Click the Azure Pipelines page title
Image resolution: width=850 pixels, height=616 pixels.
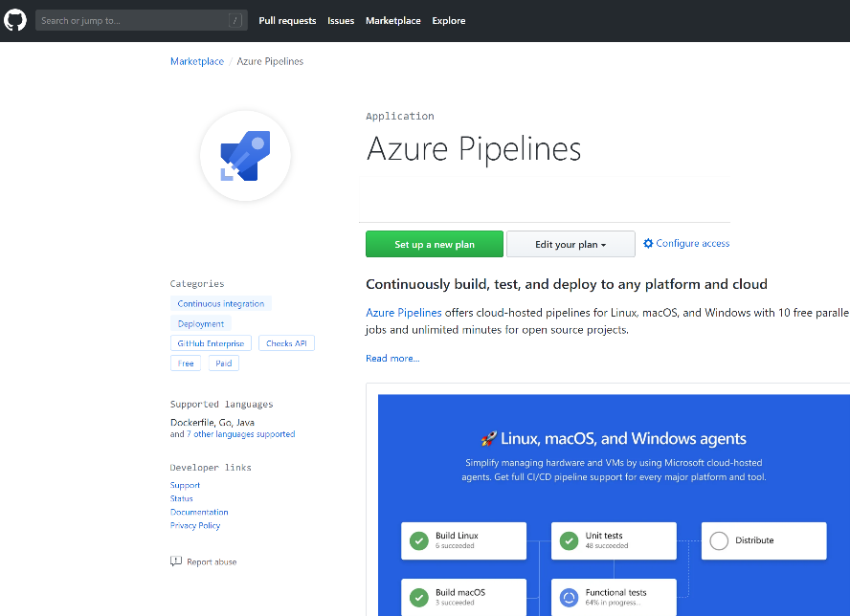pyautogui.click(x=474, y=149)
